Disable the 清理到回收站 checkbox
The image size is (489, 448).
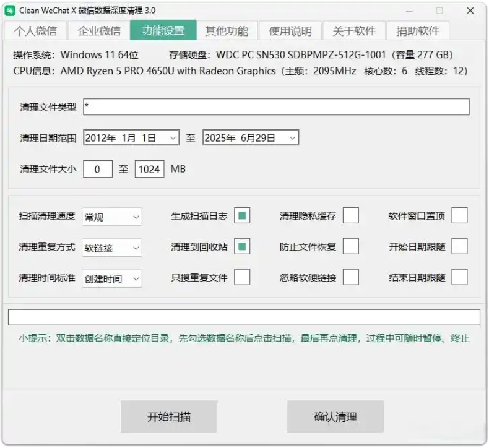[x=243, y=246]
